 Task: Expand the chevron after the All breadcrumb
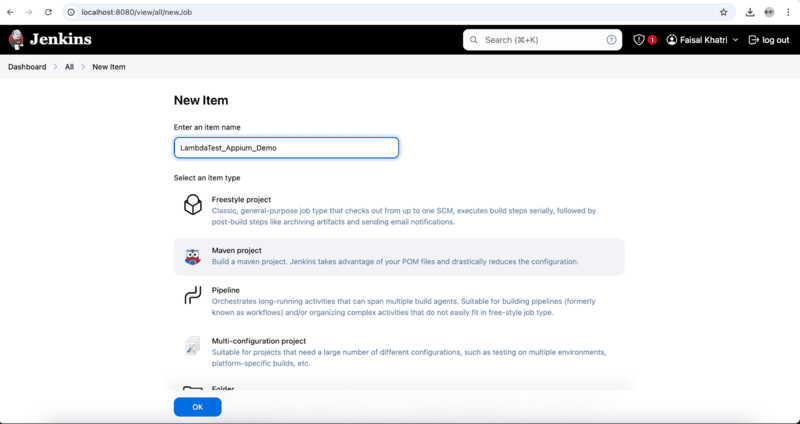point(83,67)
